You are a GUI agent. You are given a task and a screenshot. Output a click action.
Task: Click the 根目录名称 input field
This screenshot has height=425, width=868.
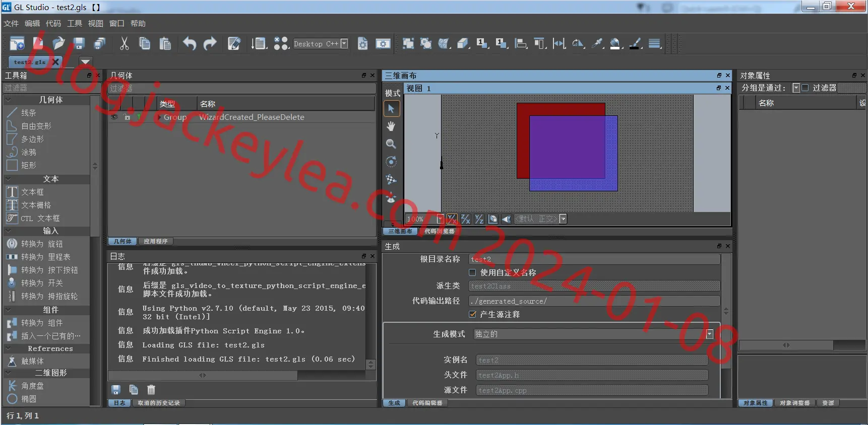(x=594, y=259)
